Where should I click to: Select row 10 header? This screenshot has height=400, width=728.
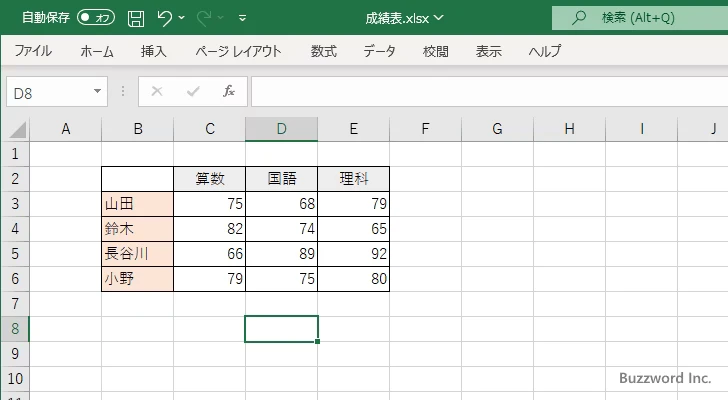click(15, 379)
